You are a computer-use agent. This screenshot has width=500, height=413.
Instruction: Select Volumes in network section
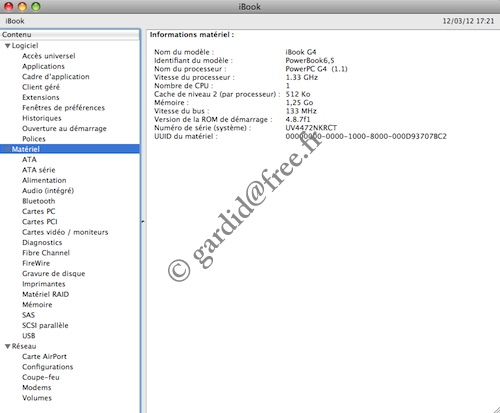(37, 398)
